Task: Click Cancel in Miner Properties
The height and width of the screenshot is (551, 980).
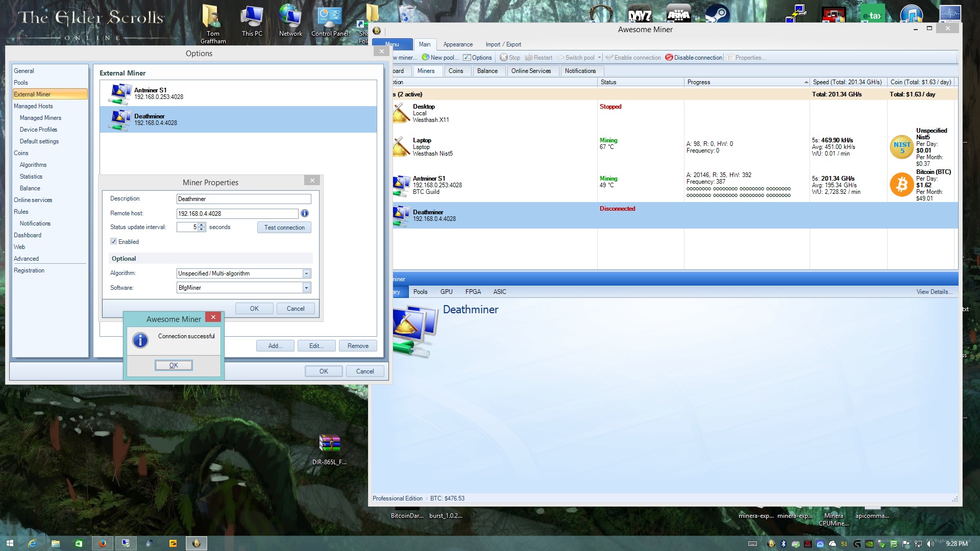Action: [x=296, y=309]
